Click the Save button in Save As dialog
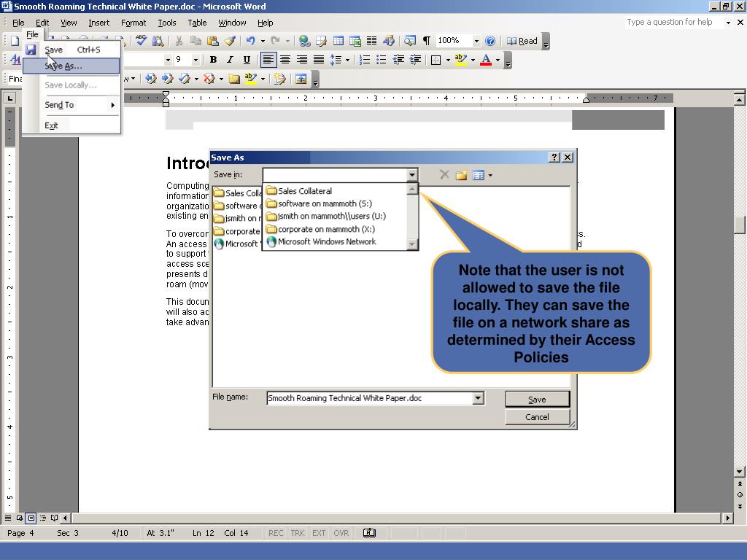747x560 pixels. (x=537, y=400)
